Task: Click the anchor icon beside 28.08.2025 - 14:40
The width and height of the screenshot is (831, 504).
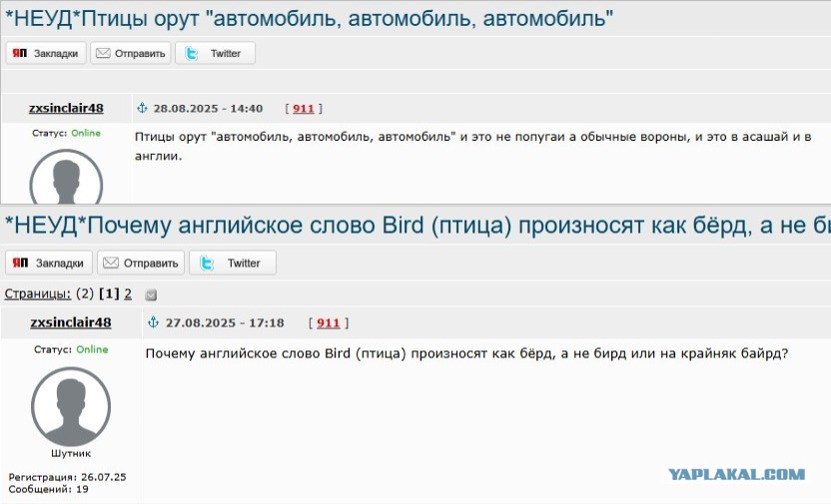Action: (142, 108)
